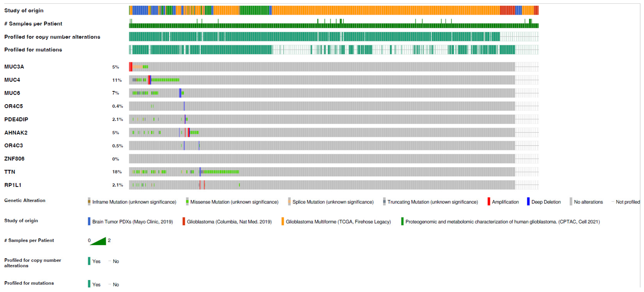
Task: Click Profiled for mutations track label
Action: tap(33, 50)
